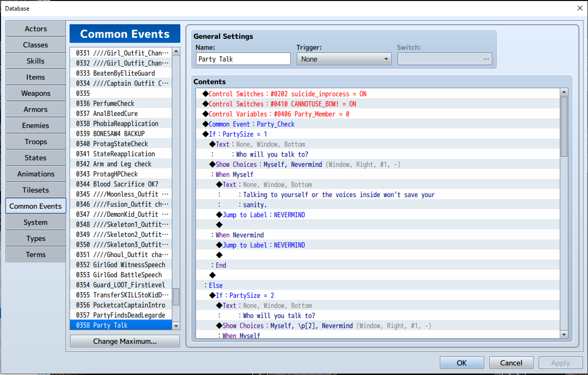Open the Terms tab
588x375 pixels.
coord(36,255)
